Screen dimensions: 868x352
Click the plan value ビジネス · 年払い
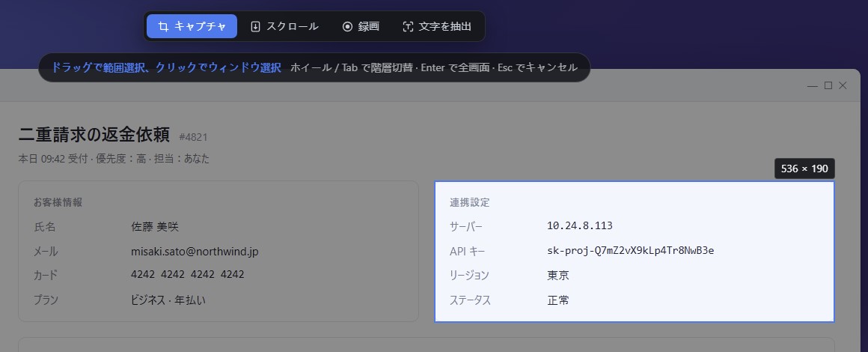pyautogui.click(x=168, y=300)
